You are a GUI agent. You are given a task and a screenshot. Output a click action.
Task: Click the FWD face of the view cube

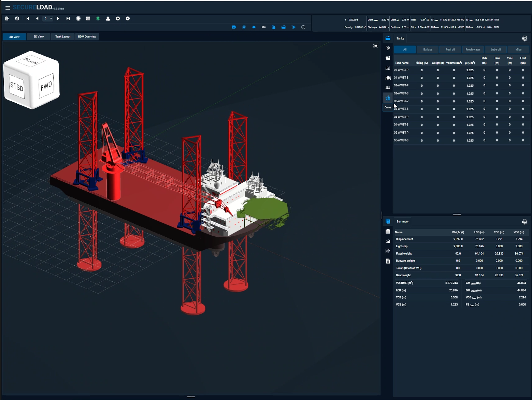tap(46, 86)
